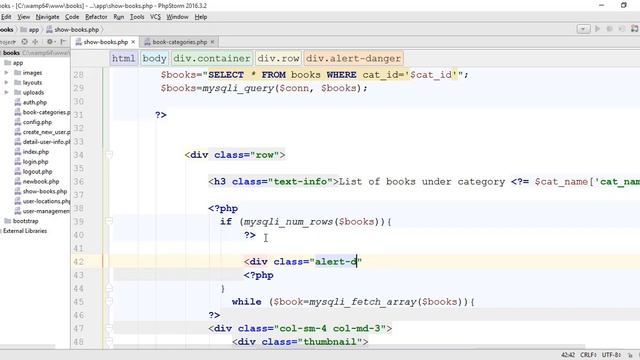640x360 pixels.
Task: Click the 42:42 cursor position indicator
Action: tap(568, 355)
